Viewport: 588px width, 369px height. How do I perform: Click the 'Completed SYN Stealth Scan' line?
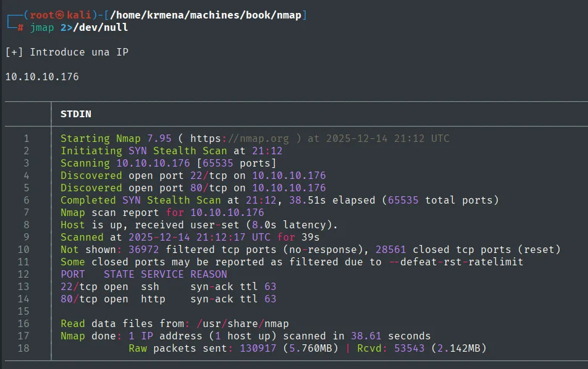tap(280, 200)
